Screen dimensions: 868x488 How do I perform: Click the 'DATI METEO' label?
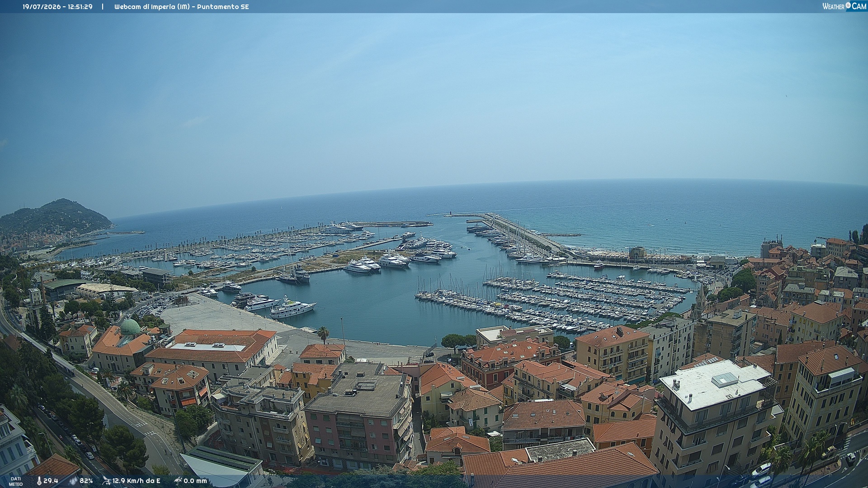click(16, 481)
